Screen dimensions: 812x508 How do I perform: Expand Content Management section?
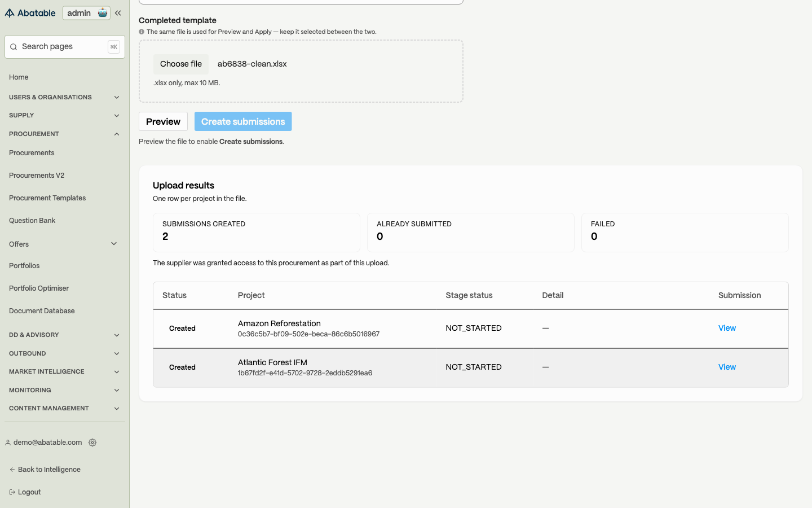point(65,408)
